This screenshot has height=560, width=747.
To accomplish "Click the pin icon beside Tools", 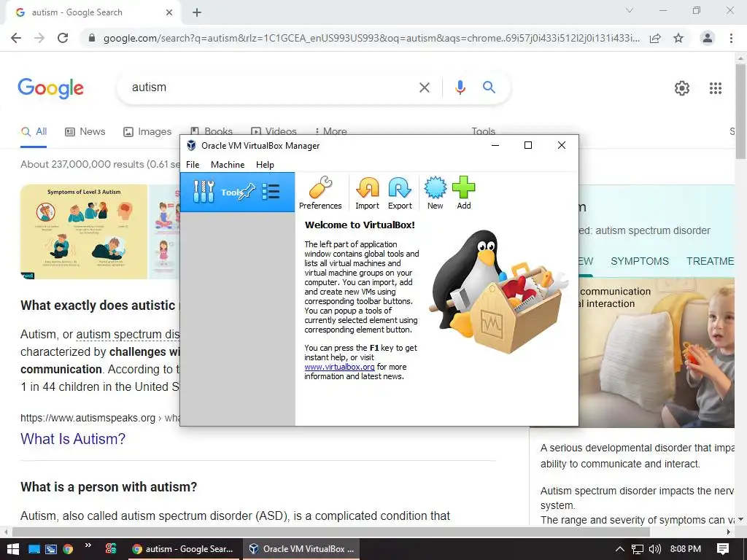I will 248,192.
